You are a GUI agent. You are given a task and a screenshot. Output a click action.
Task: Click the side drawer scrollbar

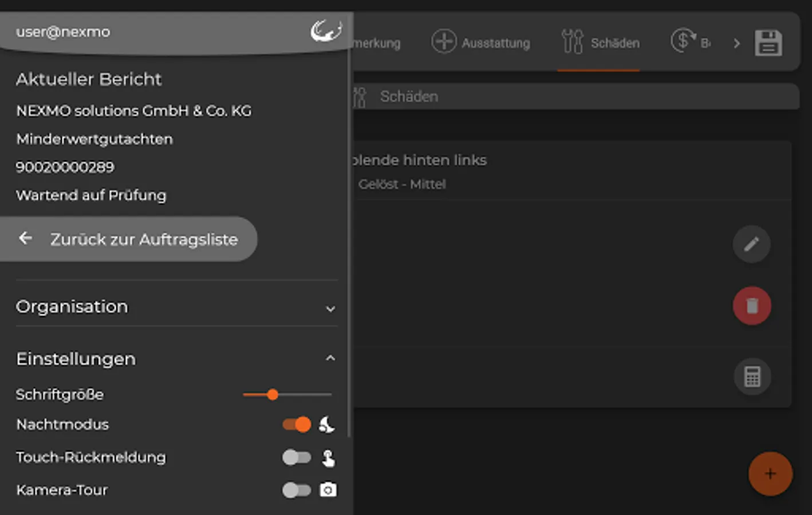pyautogui.click(x=350, y=243)
